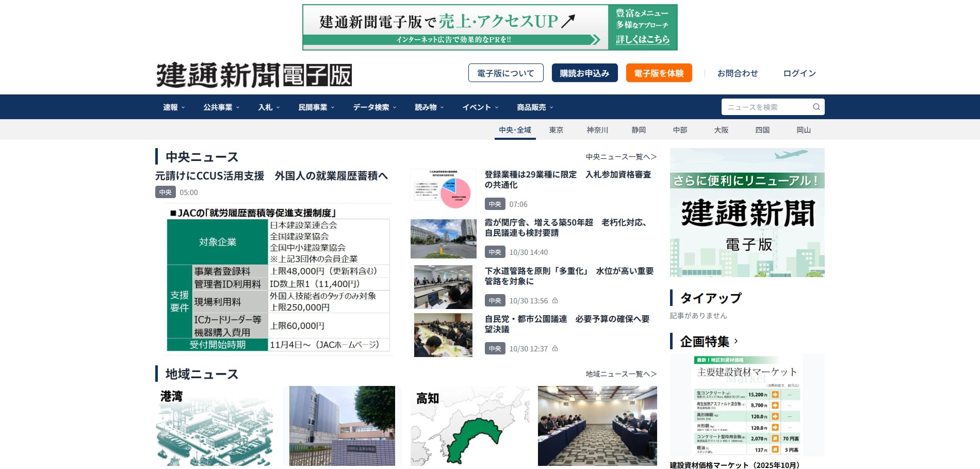This screenshot has width=980, height=469.
Task: Click the search magnifier icon
Action: click(x=815, y=107)
